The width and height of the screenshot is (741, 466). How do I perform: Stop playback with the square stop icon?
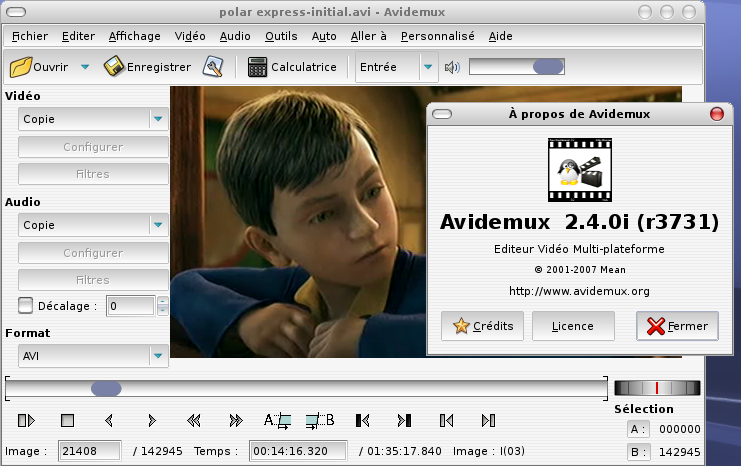point(68,420)
